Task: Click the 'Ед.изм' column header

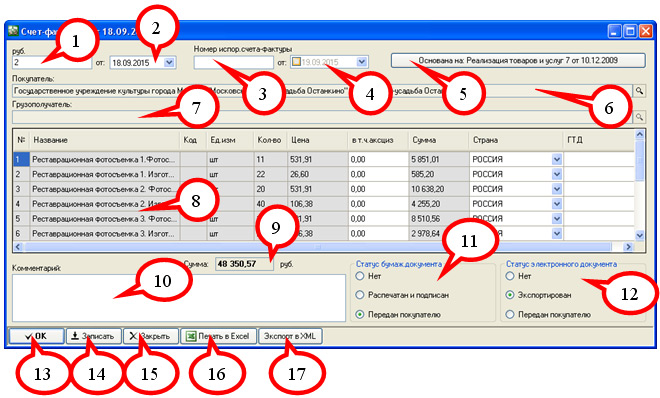Action: click(230, 140)
